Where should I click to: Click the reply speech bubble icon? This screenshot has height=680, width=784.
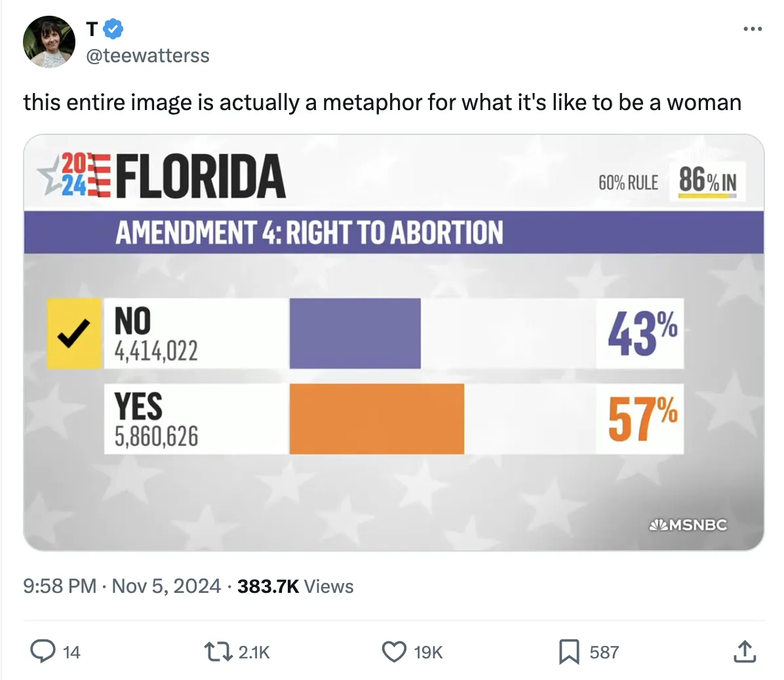click(x=44, y=651)
